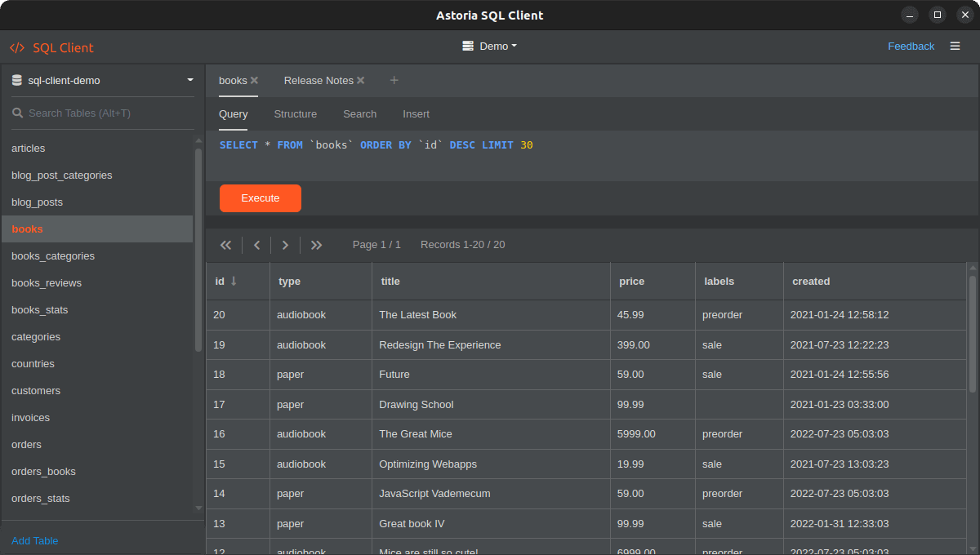Open a new tab with the plus icon
This screenshot has width=980, height=555.
[x=394, y=80]
